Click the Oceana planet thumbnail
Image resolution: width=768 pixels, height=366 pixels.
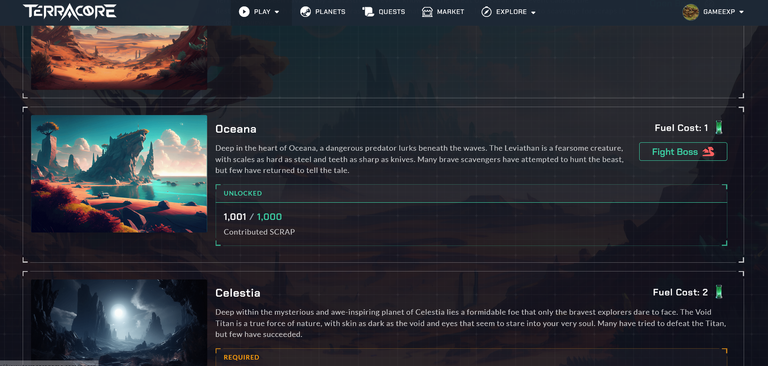[119, 174]
